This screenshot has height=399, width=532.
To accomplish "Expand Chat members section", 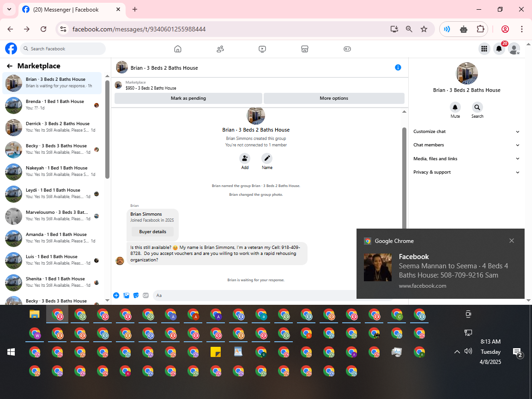I will click(466, 145).
